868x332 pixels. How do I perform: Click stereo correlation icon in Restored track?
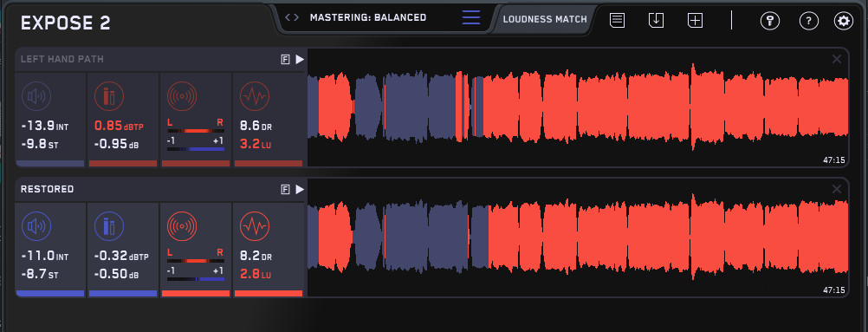182,227
